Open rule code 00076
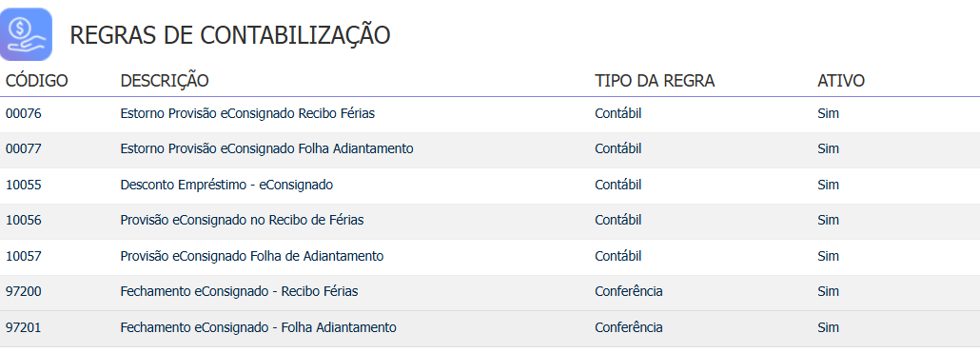 23,114
